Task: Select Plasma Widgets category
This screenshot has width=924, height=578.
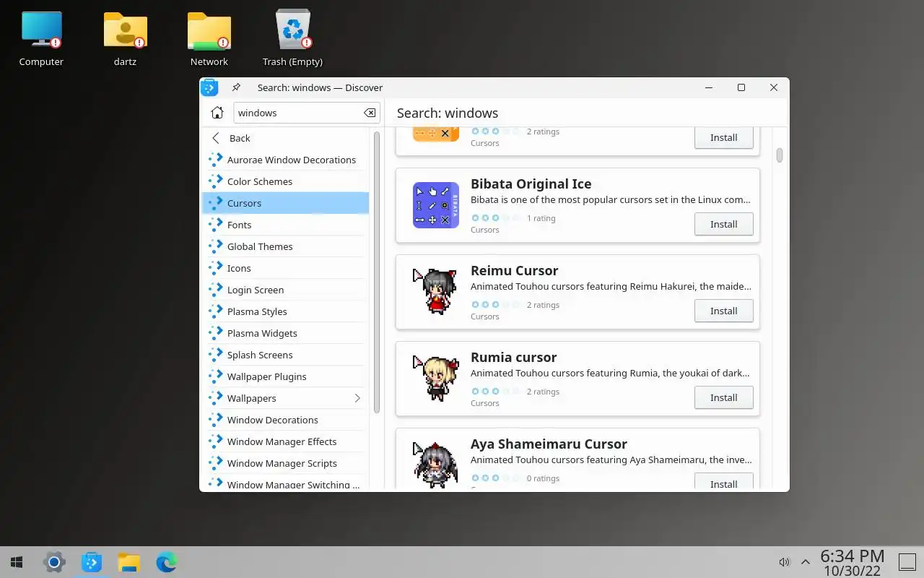Action: click(x=286, y=333)
